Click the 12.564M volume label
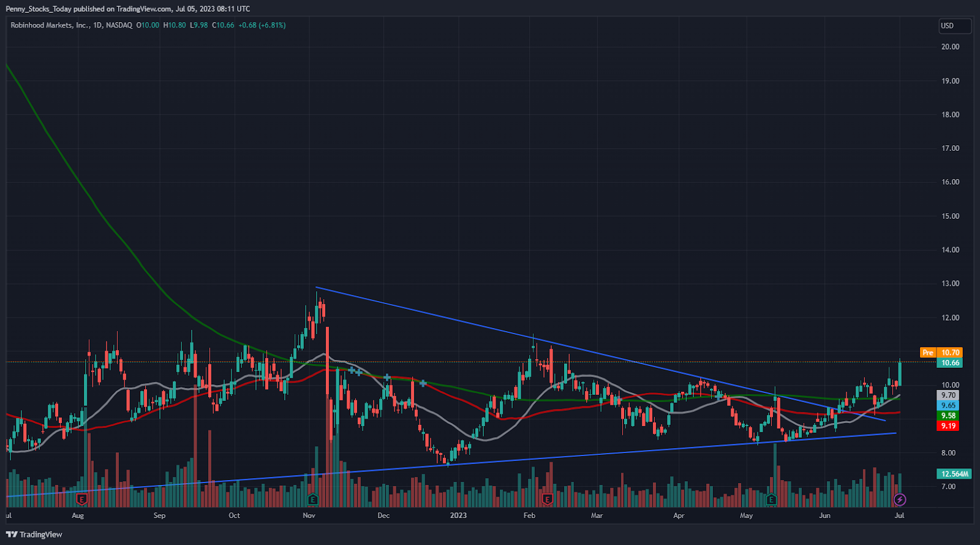The height and width of the screenshot is (545, 980). click(x=954, y=474)
